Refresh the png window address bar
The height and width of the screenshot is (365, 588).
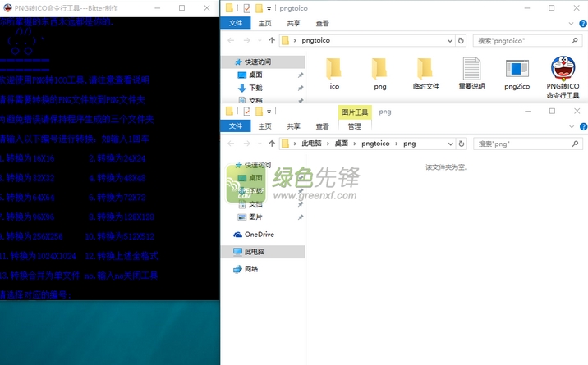(x=462, y=144)
